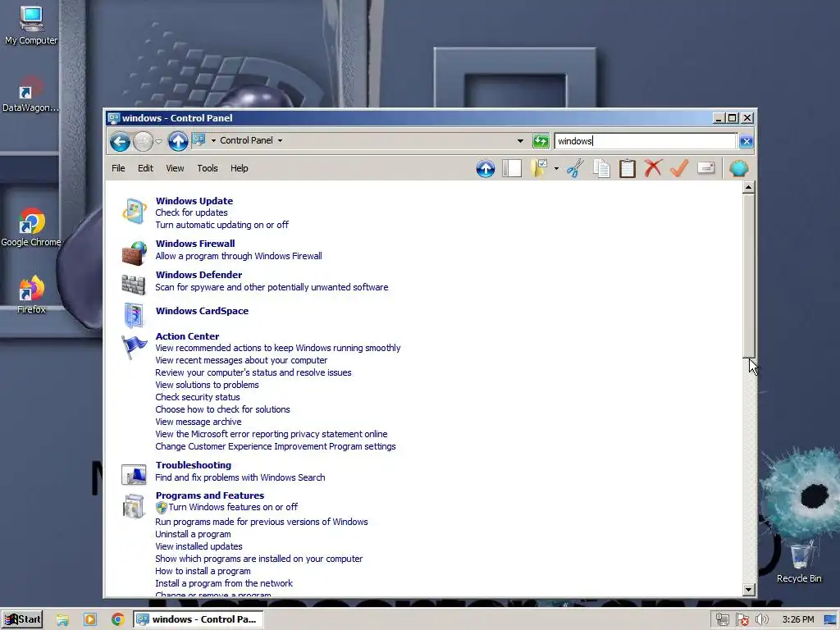Click View message archive link
Image resolution: width=840 pixels, height=630 pixels.
pyautogui.click(x=199, y=422)
